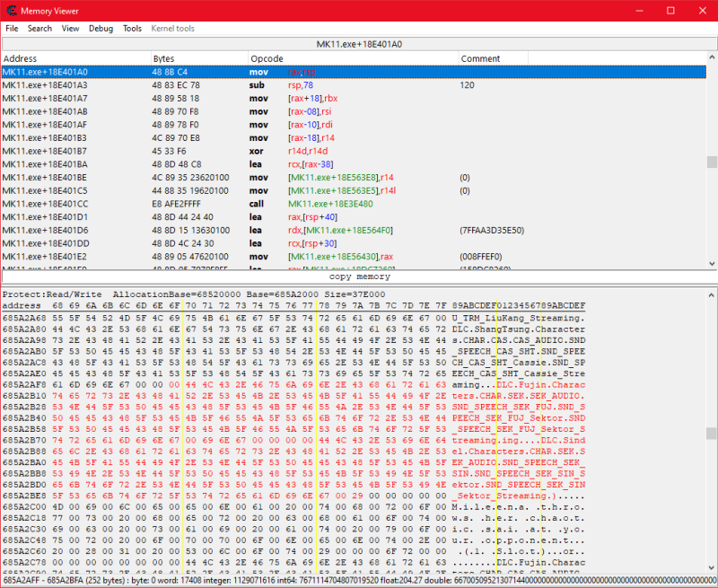Click the status bar byte range readout
718x588 pixels.
65,580
